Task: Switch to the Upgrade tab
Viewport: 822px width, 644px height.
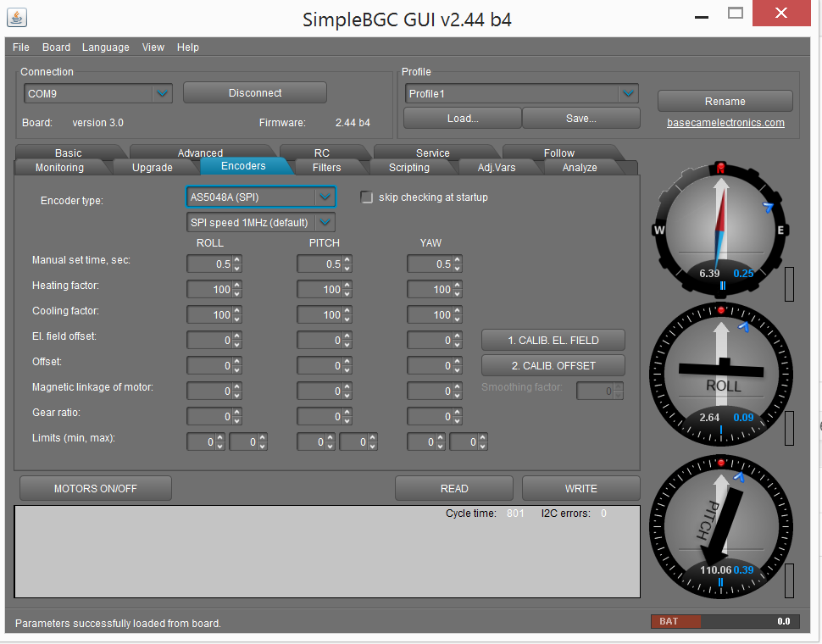Action: pos(152,167)
